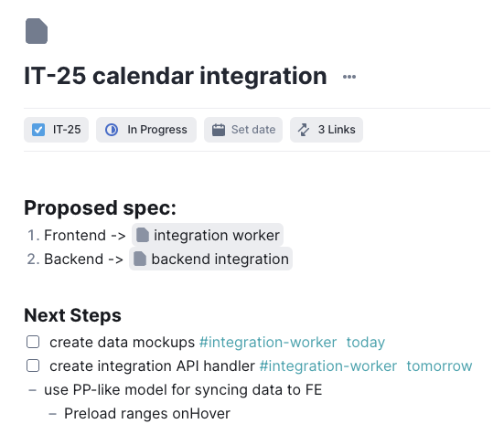
Task: Click the arrows icon on 3 Links
Action: pos(304,130)
